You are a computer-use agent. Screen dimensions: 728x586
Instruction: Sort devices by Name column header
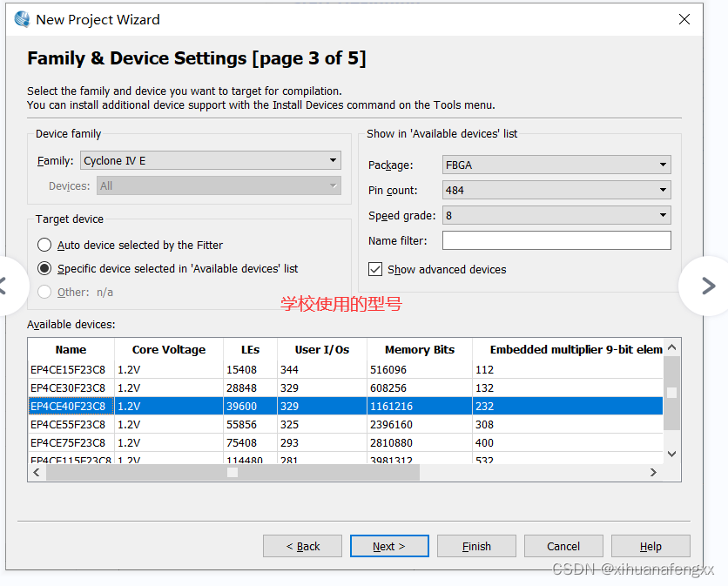pos(71,350)
